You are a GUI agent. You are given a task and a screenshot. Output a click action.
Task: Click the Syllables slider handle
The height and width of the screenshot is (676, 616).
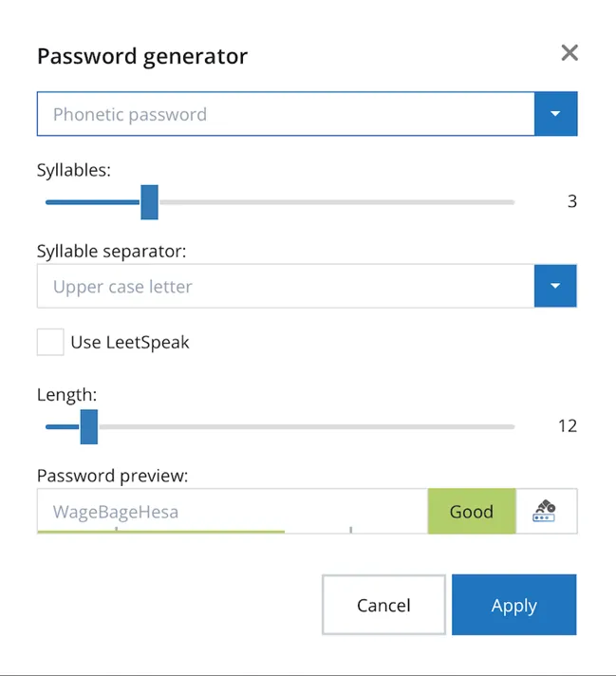[x=150, y=202]
